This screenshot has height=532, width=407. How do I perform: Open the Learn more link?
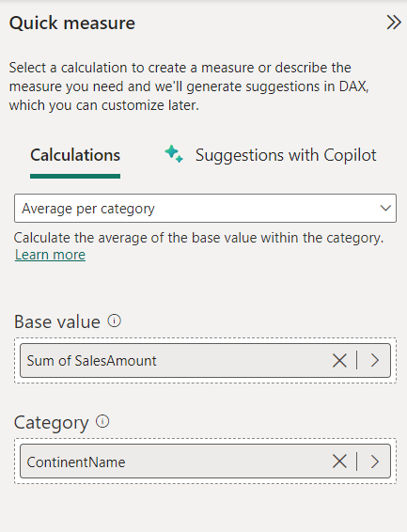pyautogui.click(x=50, y=255)
